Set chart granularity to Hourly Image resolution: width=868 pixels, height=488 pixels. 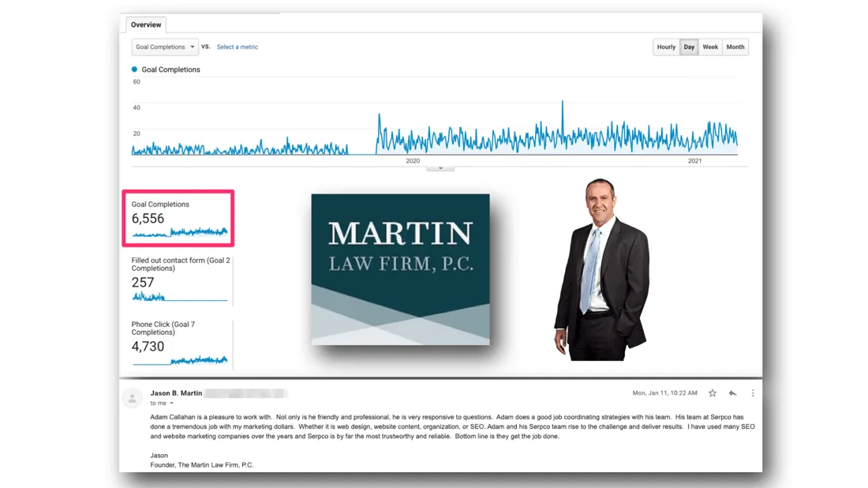tap(666, 47)
